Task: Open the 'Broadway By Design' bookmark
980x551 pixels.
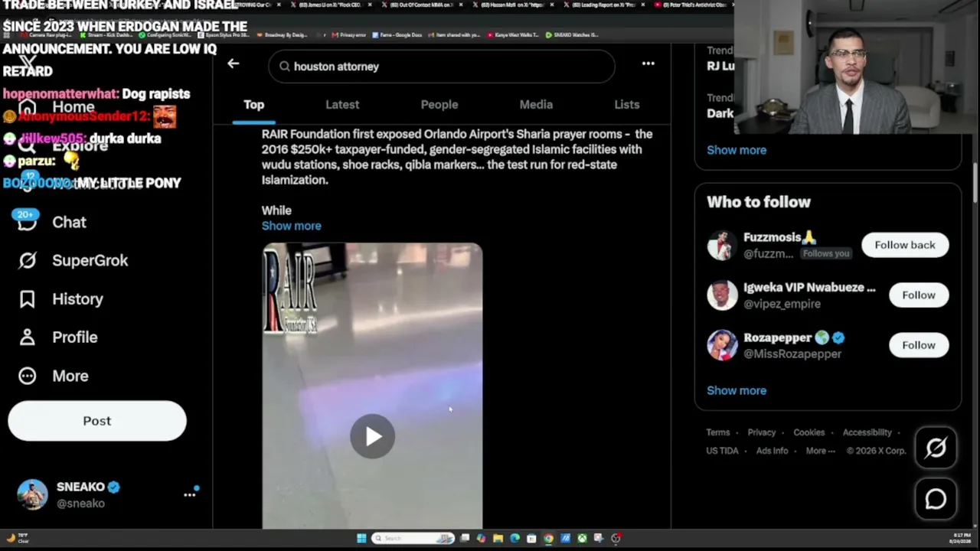Action: click(x=283, y=34)
